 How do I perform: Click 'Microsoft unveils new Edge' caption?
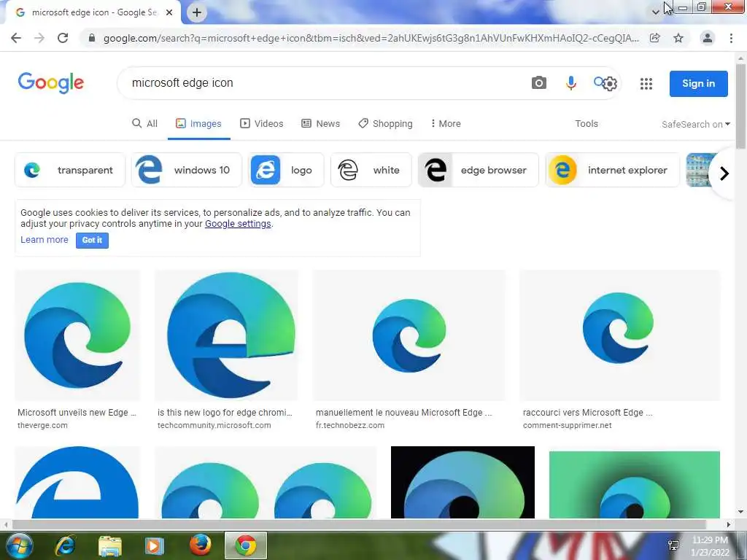pos(77,413)
